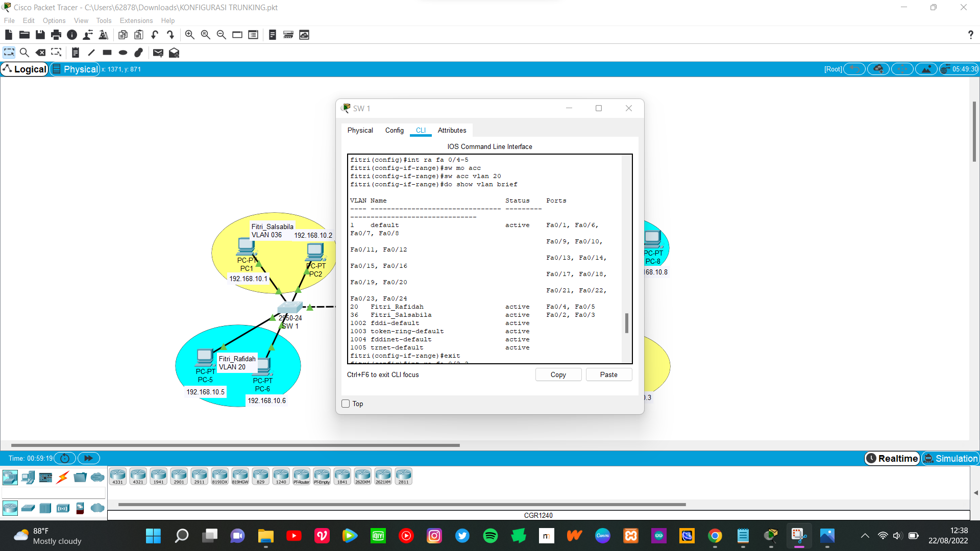Image resolution: width=980 pixels, height=551 pixels.
Task: Switch to Physical workspace view
Action: click(x=76, y=69)
